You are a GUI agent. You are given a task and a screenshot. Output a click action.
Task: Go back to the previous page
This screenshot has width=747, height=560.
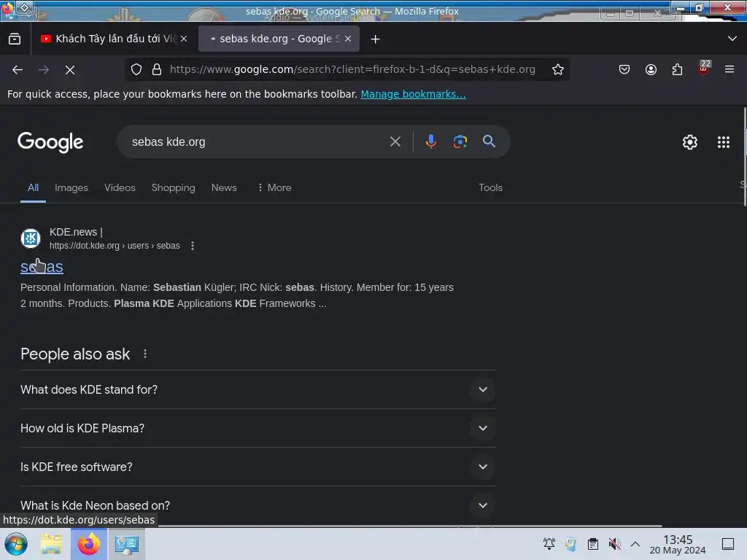click(18, 70)
